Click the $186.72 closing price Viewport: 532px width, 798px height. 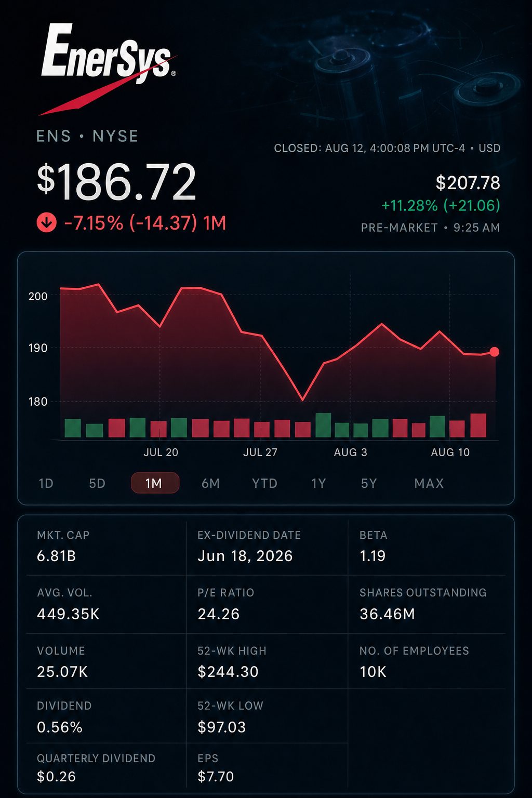coord(116,182)
